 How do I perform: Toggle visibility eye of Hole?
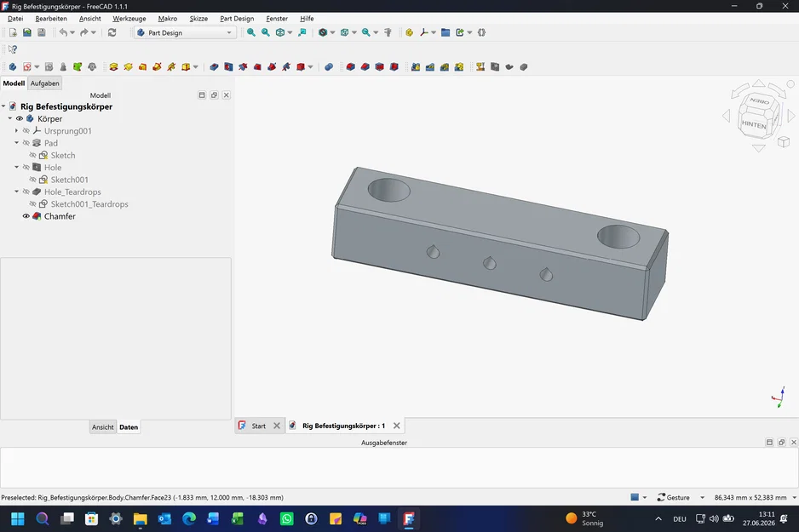(26, 168)
